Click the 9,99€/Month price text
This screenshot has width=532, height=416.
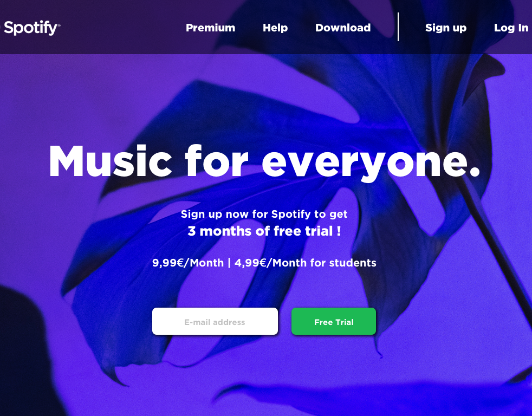coord(188,263)
